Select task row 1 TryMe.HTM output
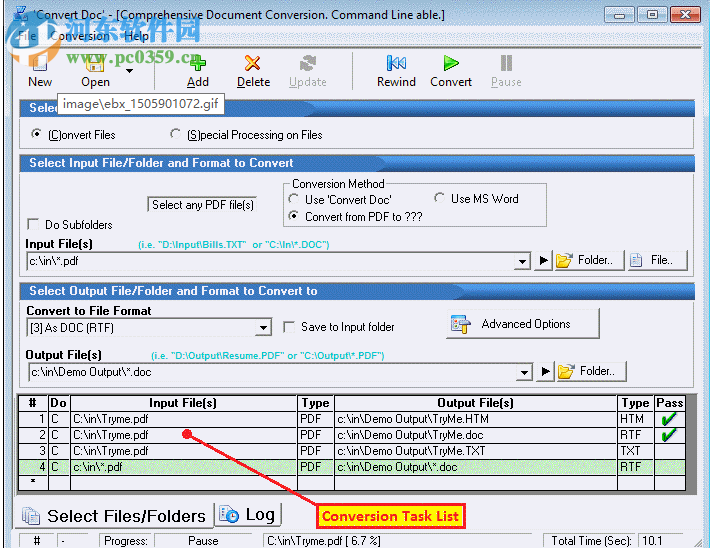The image size is (725, 548). [x=475, y=419]
